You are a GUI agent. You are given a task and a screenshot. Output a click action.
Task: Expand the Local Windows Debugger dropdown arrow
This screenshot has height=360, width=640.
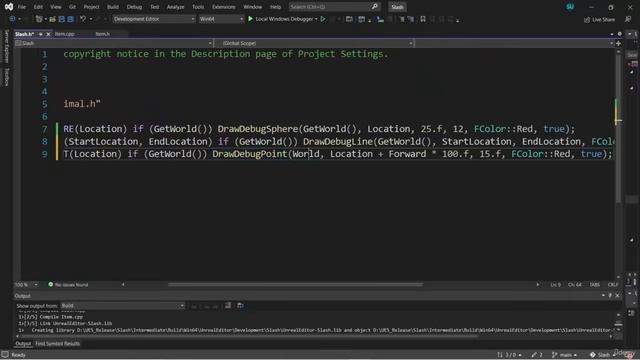coord(316,19)
